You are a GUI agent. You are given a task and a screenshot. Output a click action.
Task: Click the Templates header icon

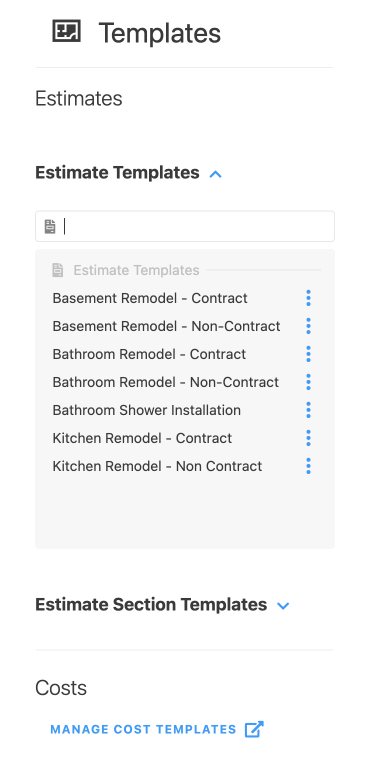click(x=67, y=31)
